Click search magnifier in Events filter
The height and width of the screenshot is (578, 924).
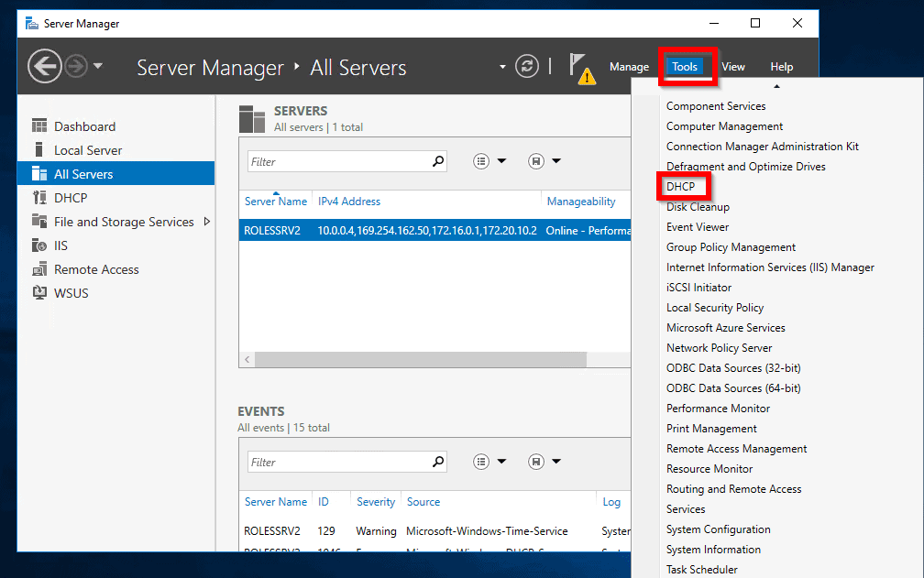pyautogui.click(x=438, y=462)
